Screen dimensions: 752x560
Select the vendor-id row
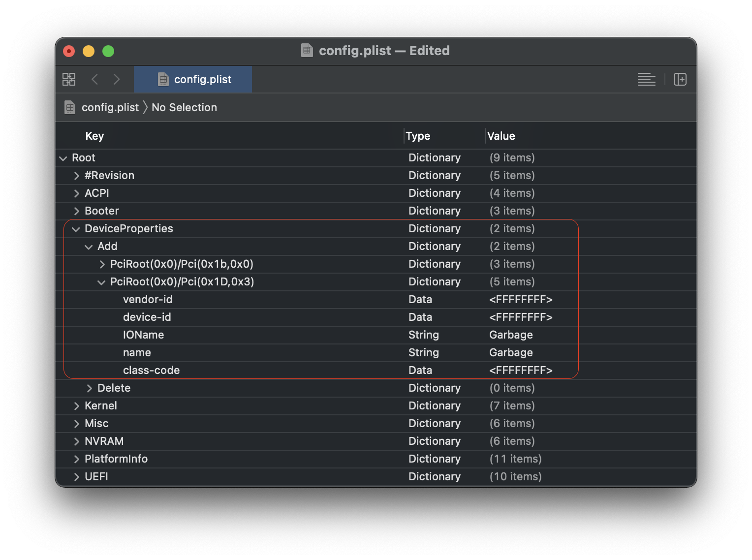click(148, 300)
